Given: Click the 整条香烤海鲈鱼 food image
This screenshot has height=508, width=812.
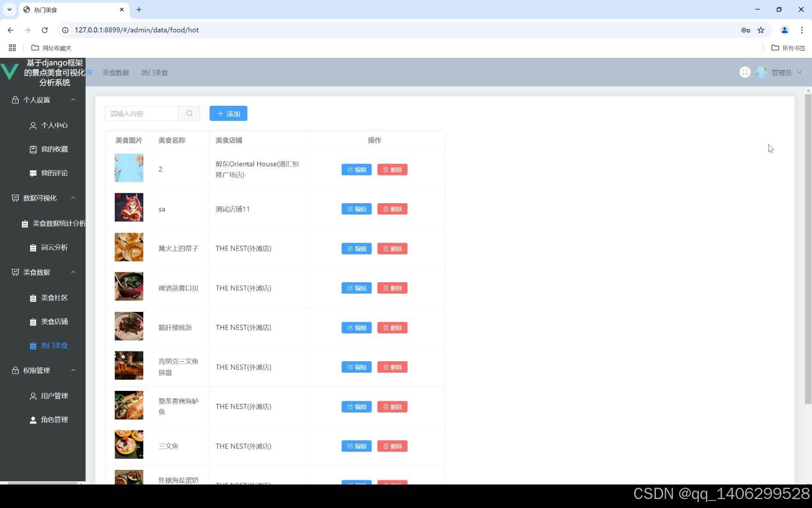Looking at the screenshot, I should point(129,405).
